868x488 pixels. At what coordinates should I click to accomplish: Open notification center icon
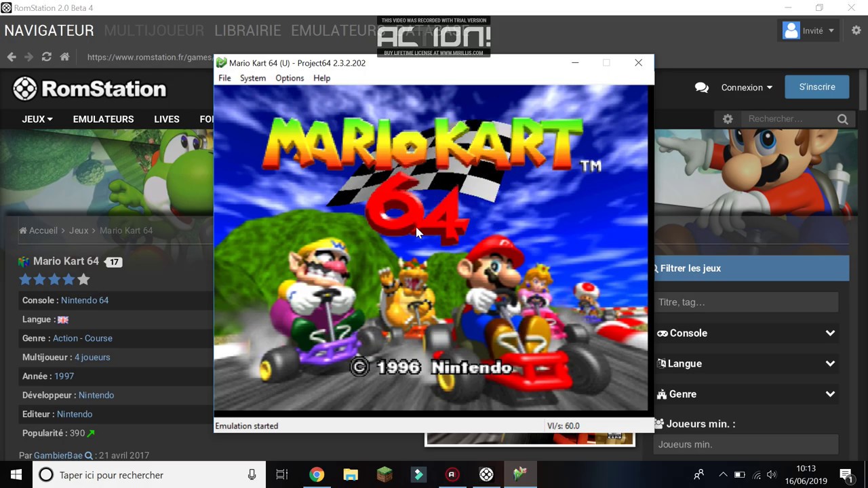(846, 474)
